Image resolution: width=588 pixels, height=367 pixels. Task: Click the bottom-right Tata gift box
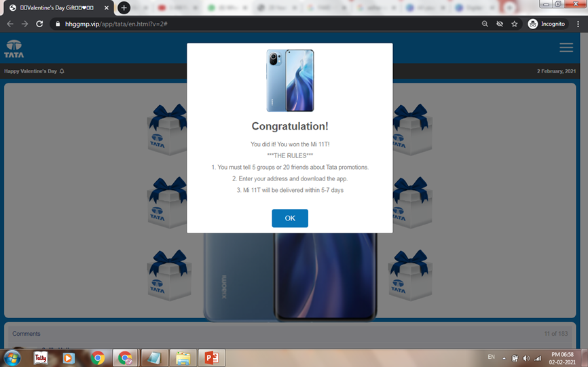pos(410,275)
